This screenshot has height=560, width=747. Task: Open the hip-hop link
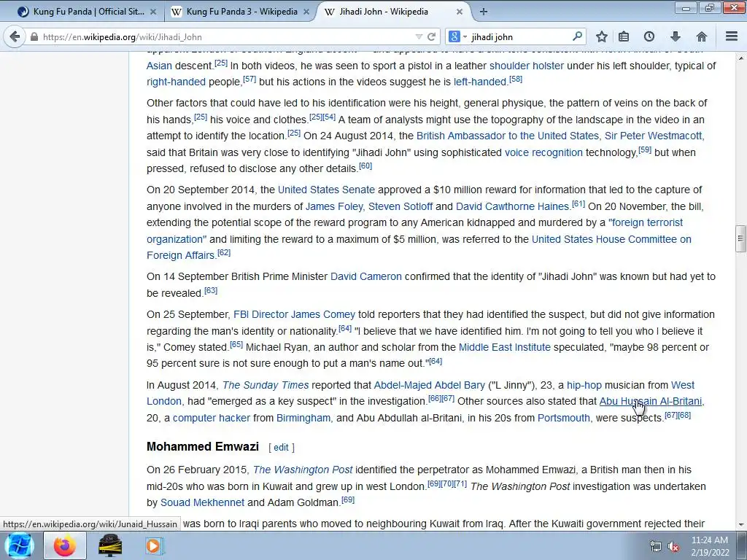click(584, 385)
